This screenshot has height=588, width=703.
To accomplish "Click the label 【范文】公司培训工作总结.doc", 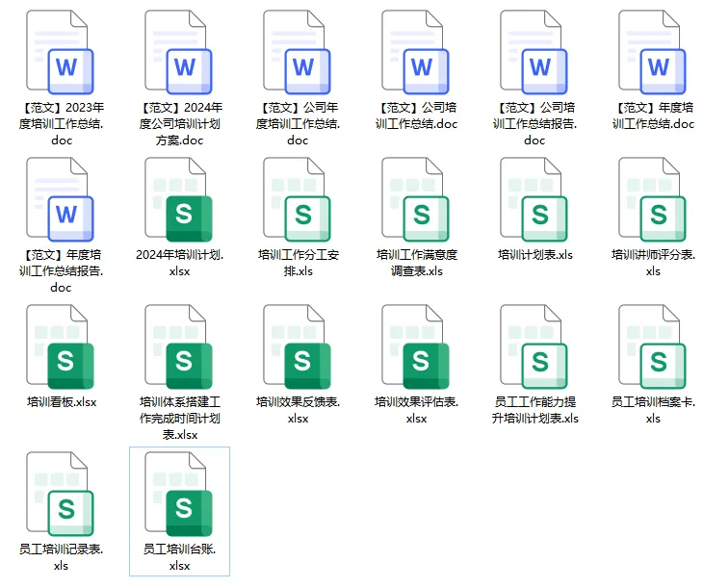I will click(417, 115).
